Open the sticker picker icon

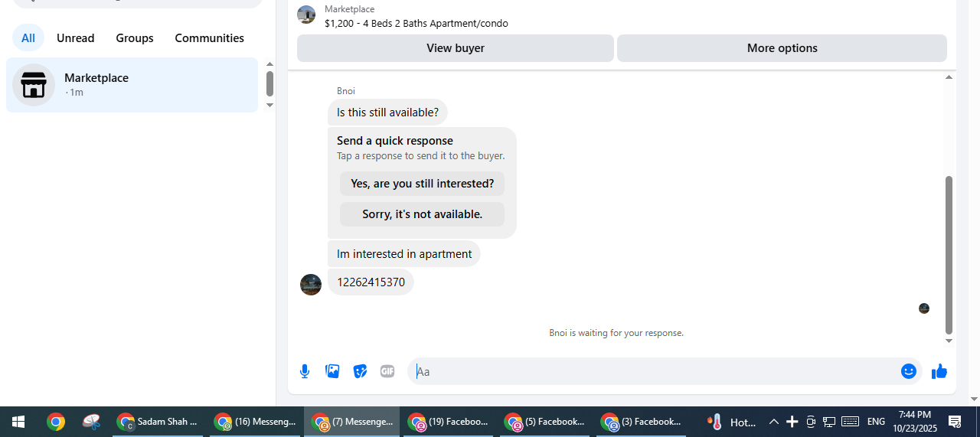(x=360, y=371)
